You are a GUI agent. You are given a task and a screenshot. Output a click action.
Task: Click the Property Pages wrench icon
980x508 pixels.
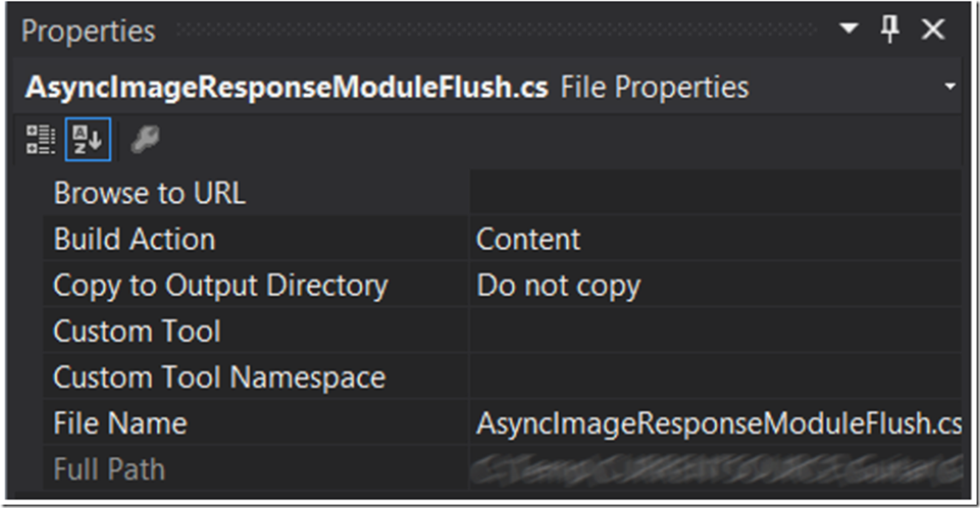pyautogui.click(x=145, y=139)
